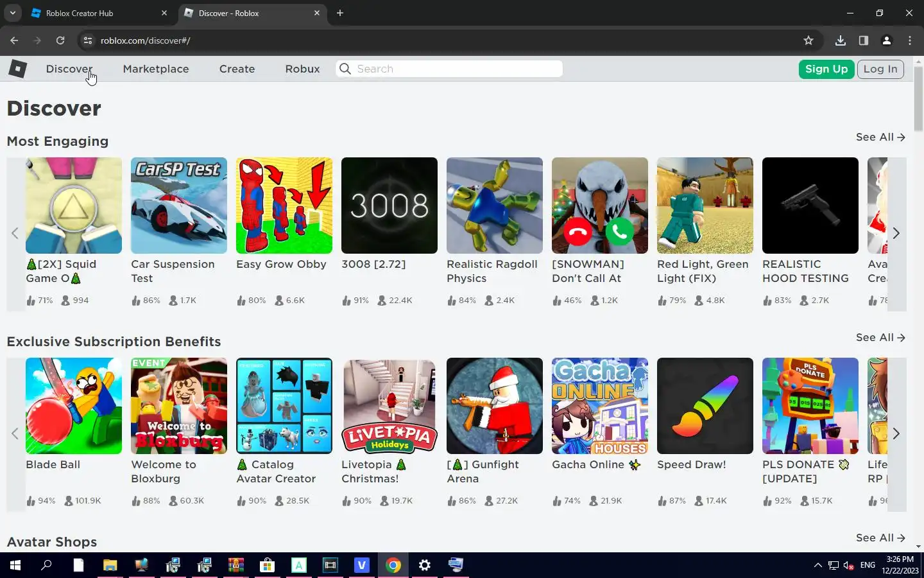Screen dimensions: 924x578
Task: Go back with browser back arrow
Action: [x=14, y=40]
